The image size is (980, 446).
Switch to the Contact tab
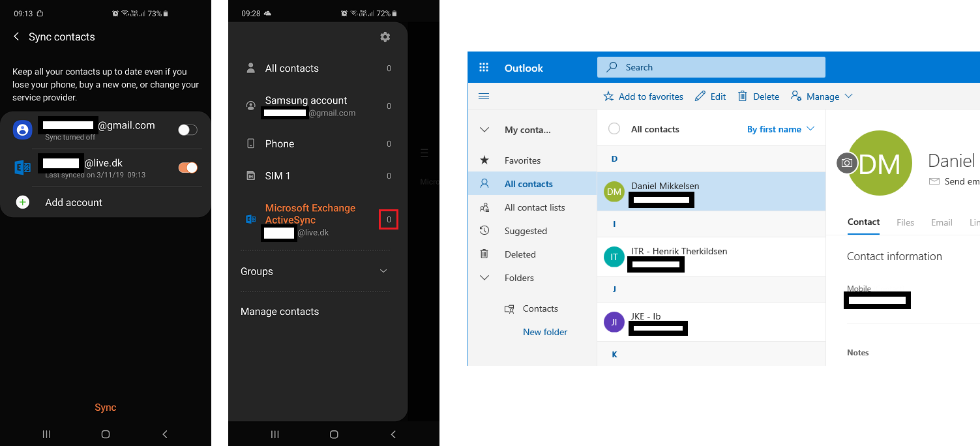tap(863, 222)
